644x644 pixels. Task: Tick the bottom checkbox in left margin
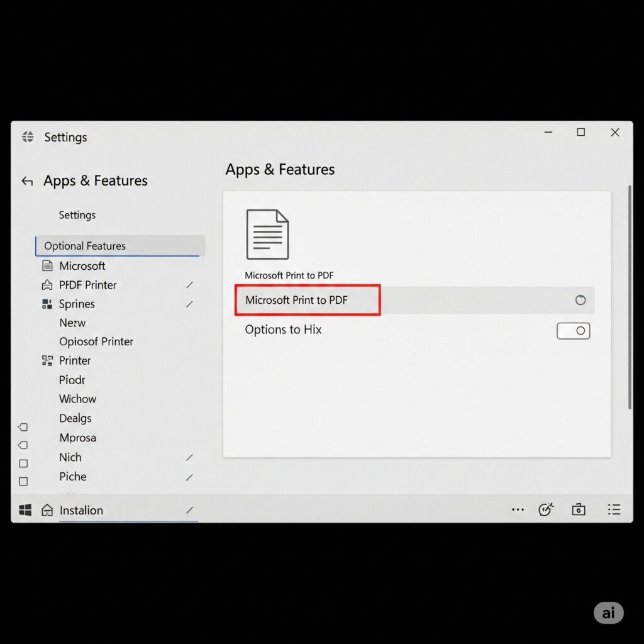pyautogui.click(x=23, y=482)
